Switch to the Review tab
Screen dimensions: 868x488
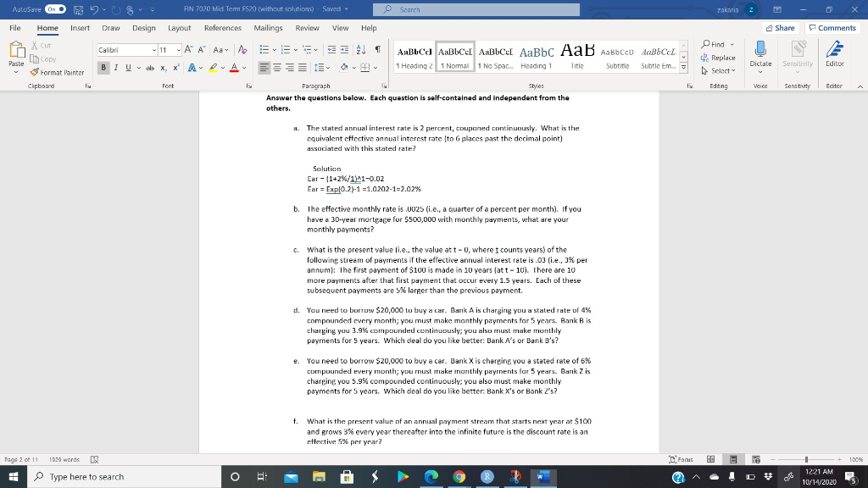coord(307,28)
